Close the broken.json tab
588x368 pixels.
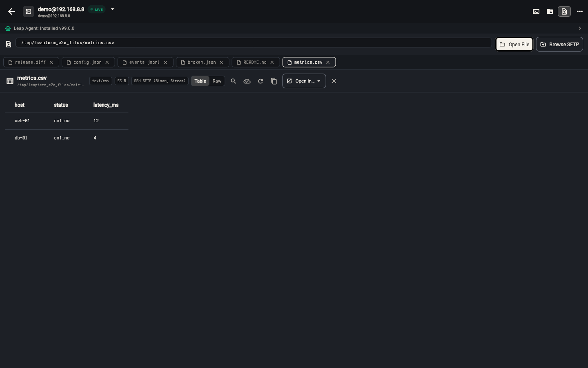pyautogui.click(x=222, y=62)
